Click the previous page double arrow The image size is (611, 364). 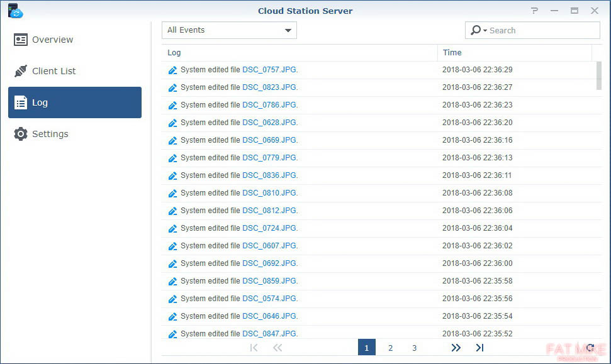tap(277, 348)
